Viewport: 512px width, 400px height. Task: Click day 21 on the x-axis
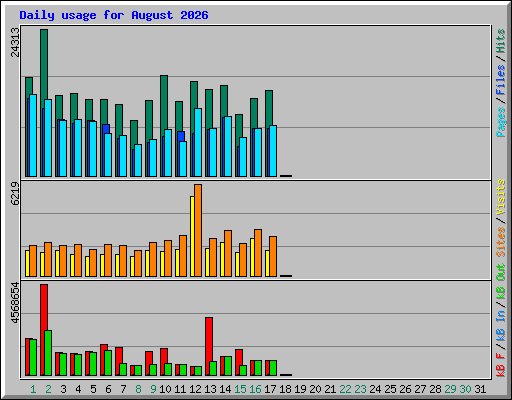point(330,389)
